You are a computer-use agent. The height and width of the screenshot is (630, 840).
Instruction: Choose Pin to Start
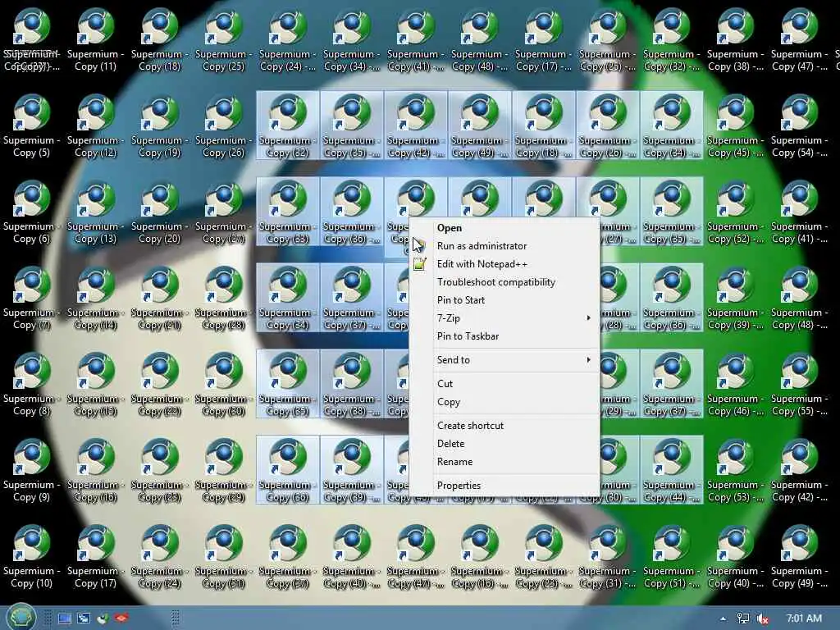pyautogui.click(x=504, y=300)
